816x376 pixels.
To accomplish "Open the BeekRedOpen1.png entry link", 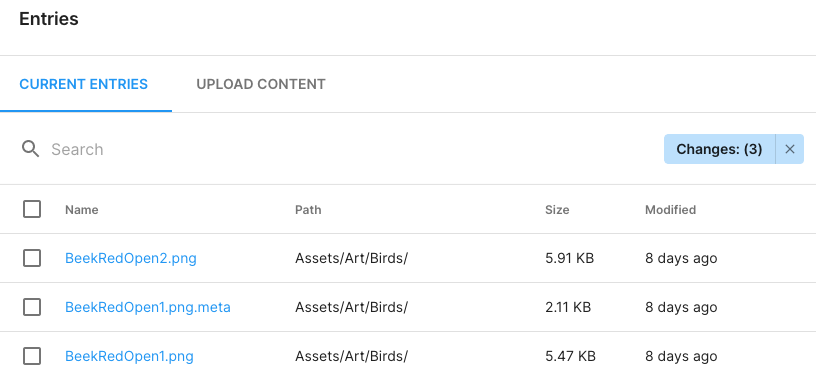I will pos(129,356).
